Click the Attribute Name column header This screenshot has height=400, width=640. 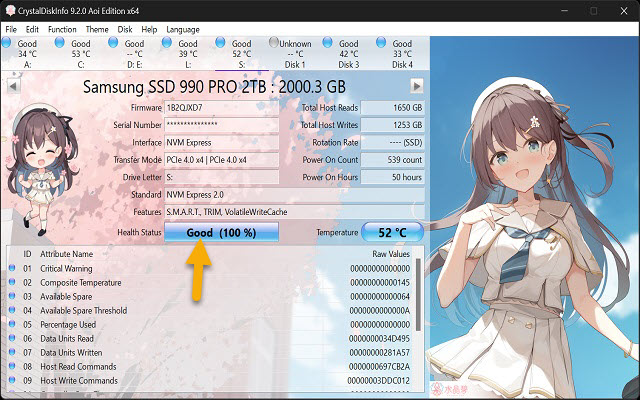pos(66,254)
